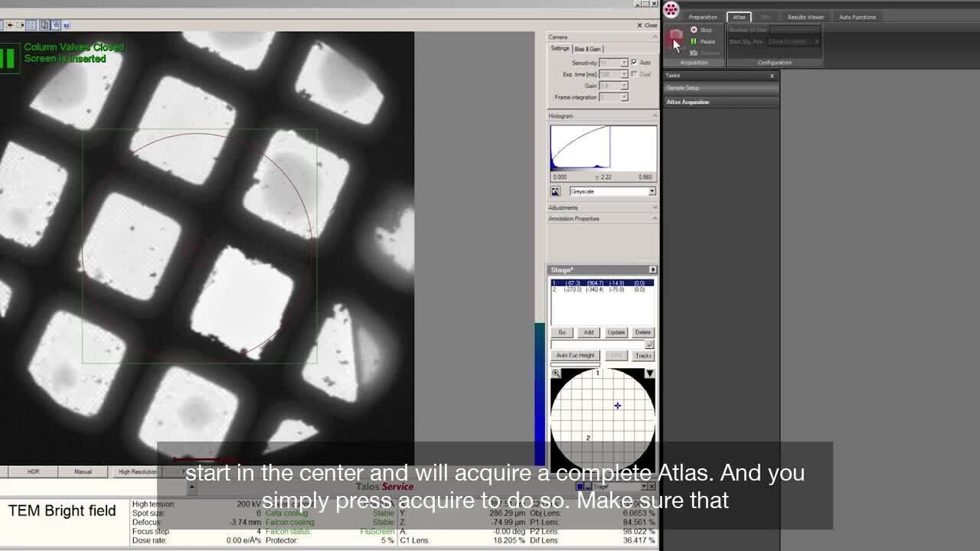Open the help icon in the toolbar
This screenshot has width=980, height=551.
(x=67, y=25)
